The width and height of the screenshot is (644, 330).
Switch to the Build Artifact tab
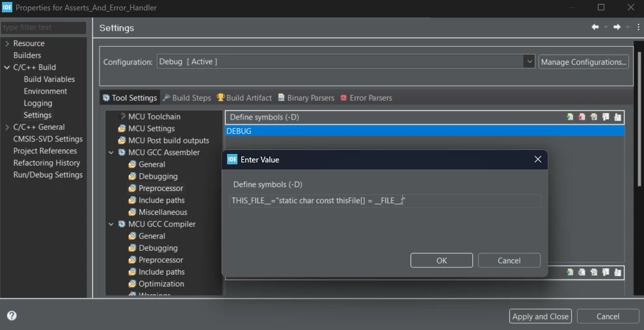[245, 97]
